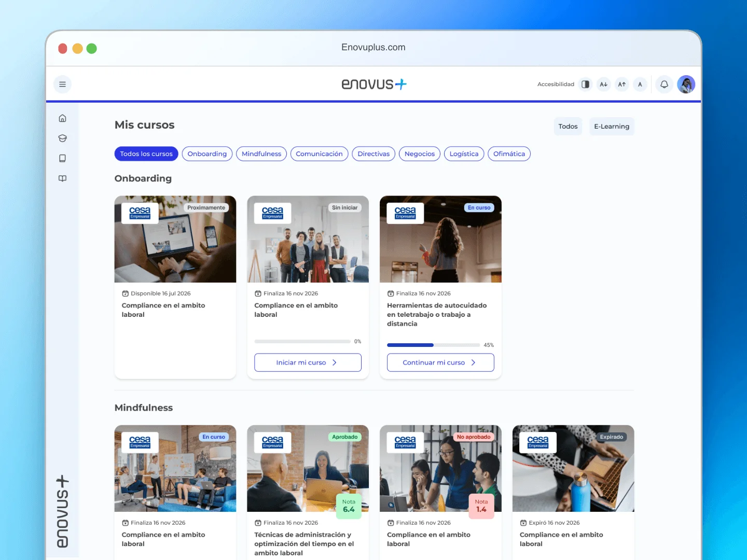Click the enovus+ logo in the header
Screen dimensions: 747x560
click(x=374, y=84)
